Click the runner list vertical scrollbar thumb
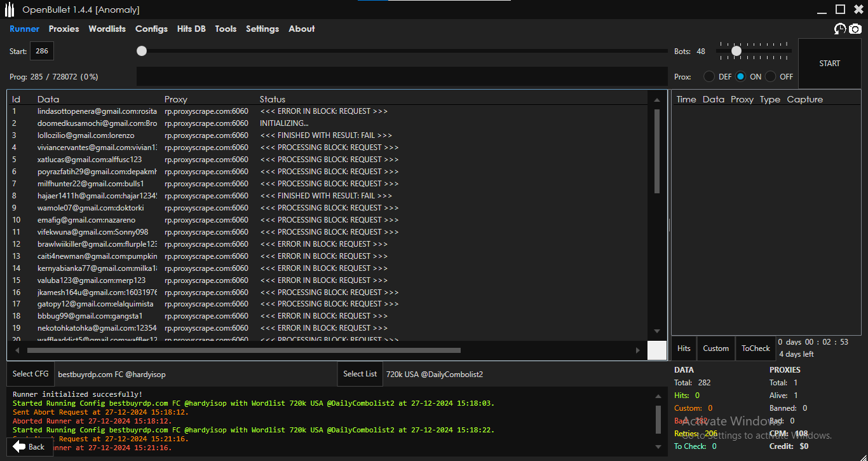This screenshot has width=868, height=461. point(657,151)
